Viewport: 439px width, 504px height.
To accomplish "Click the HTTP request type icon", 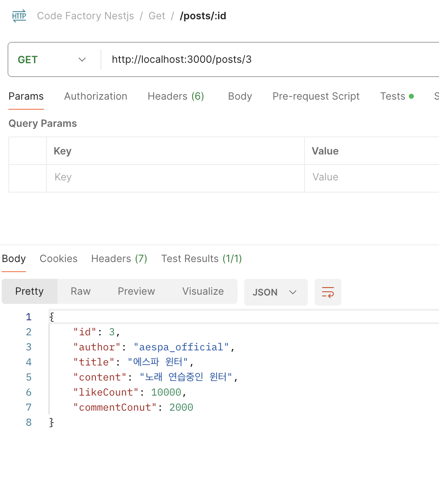I will 19,16.
